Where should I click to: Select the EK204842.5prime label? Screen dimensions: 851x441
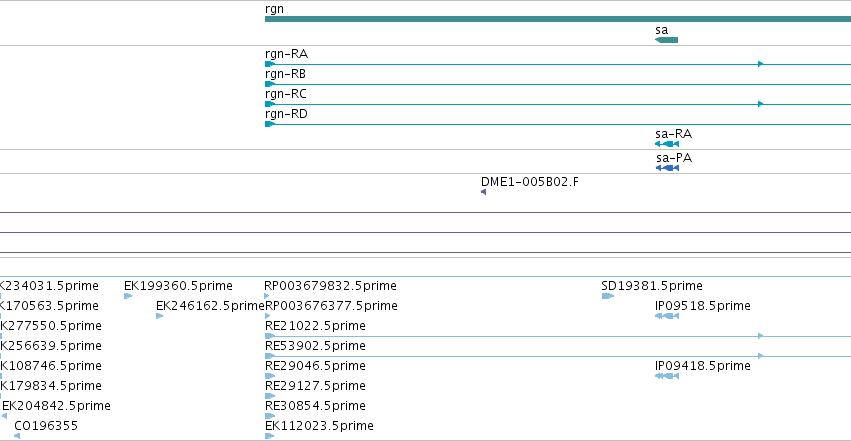point(56,406)
